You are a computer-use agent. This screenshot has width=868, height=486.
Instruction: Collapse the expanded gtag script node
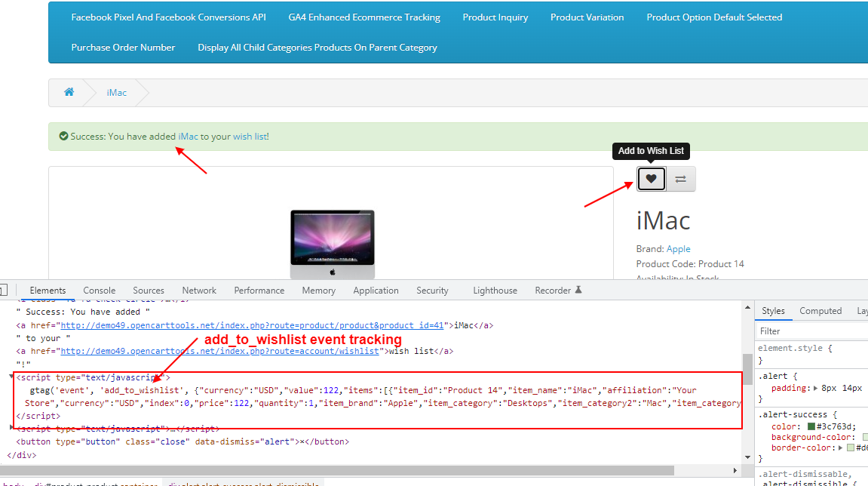(x=11, y=377)
